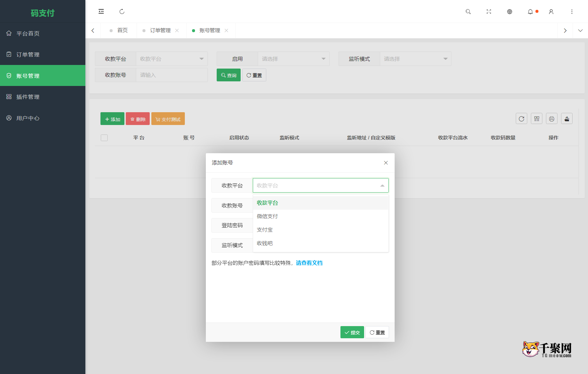Submit the form with 提交 button
The width and height of the screenshot is (588, 374).
tap(352, 332)
